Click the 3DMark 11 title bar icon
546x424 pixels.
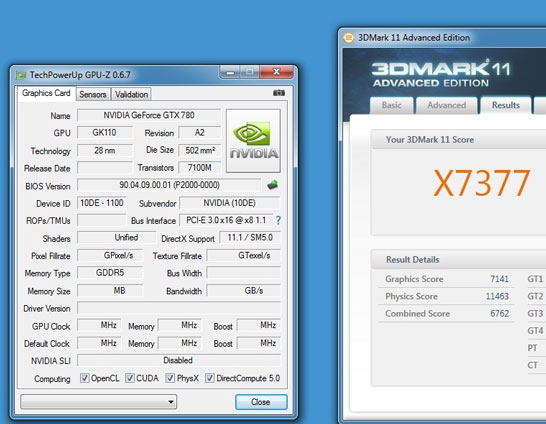(349, 38)
